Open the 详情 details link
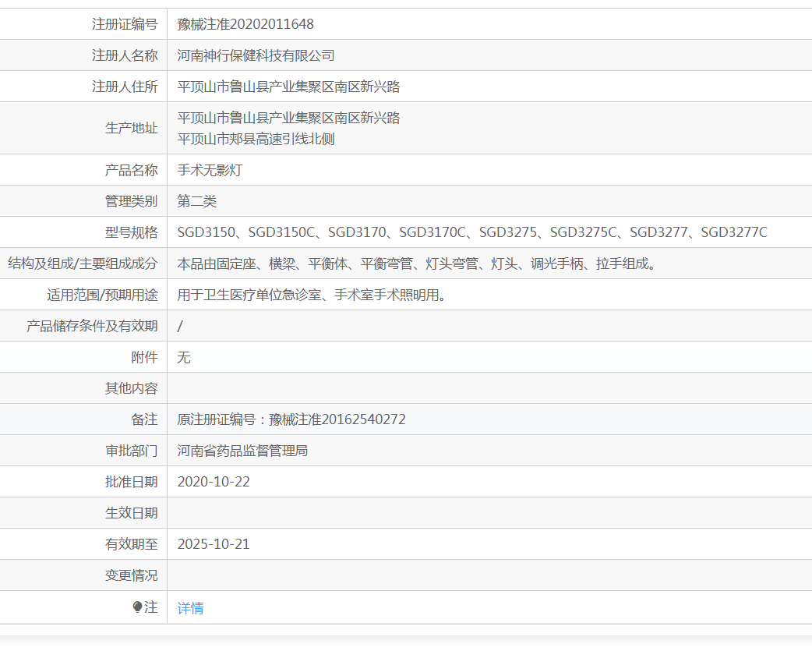Image resolution: width=812 pixels, height=651 pixels. pyautogui.click(x=191, y=608)
